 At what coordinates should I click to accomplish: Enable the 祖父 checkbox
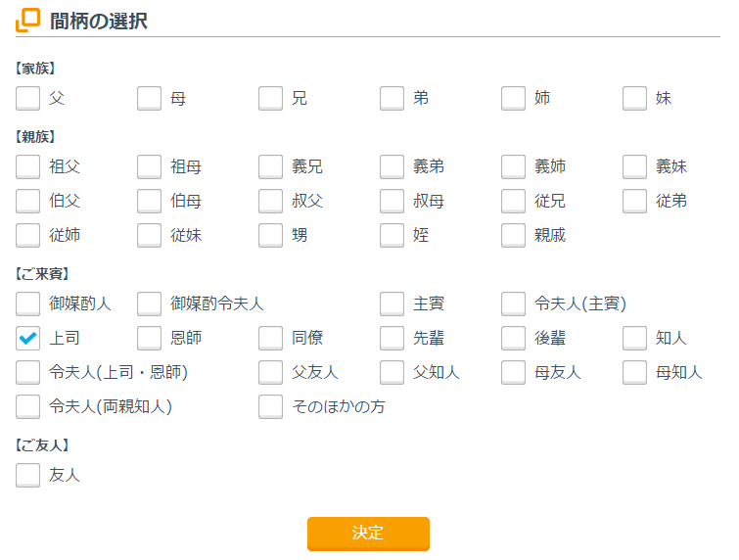(28, 166)
